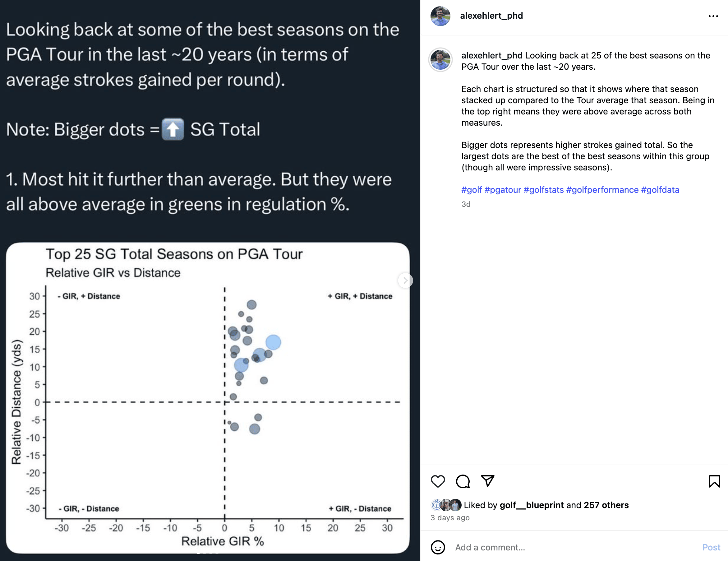Open the alexehlert_phd username in the header
The image size is (728, 561).
coord(491,16)
